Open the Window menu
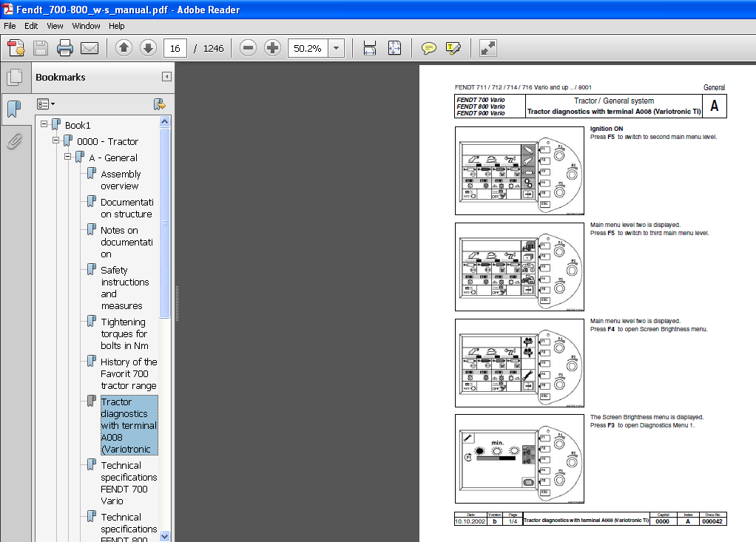The width and height of the screenshot is (756, 542). (87, 26)
